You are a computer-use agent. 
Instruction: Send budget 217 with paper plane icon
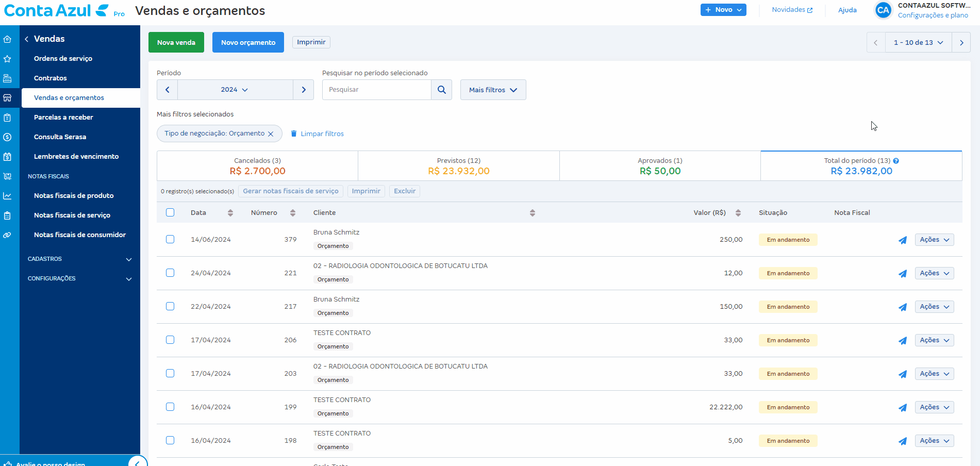(903, 307)
